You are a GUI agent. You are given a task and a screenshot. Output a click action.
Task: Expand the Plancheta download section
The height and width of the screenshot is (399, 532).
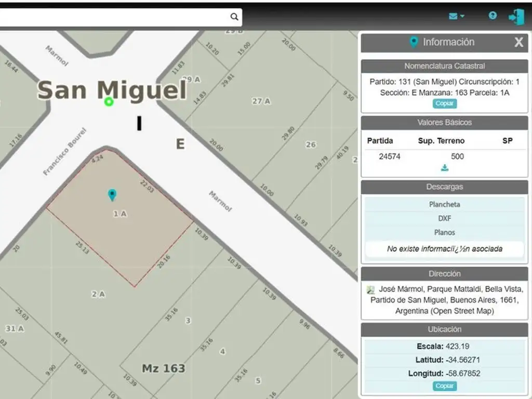coord(444,204)
